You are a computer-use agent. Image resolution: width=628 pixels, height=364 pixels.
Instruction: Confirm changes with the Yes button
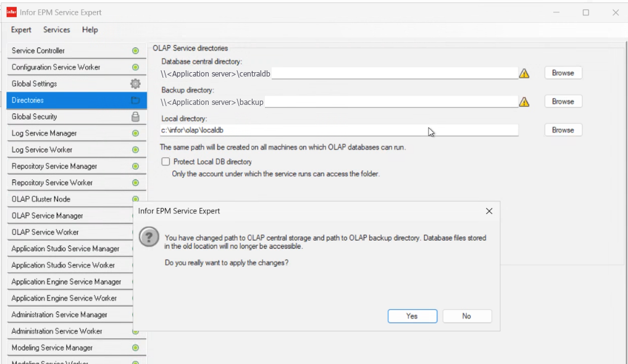click(412, 316)
